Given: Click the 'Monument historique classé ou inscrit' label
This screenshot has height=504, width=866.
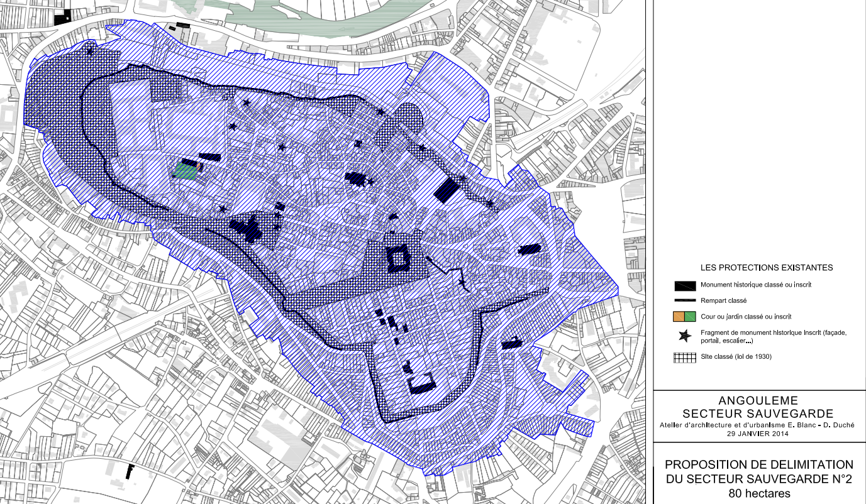Looking at the screenshot, I should [x=756, y=285].
